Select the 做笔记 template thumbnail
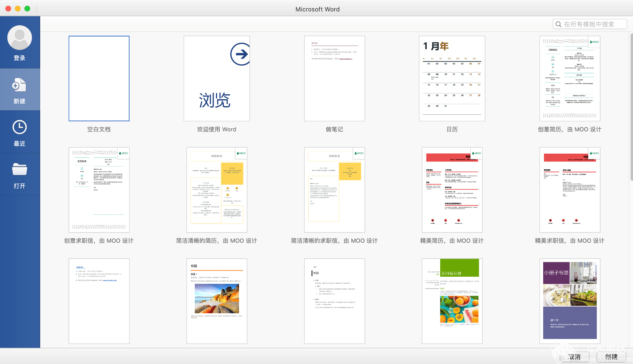Image resolution: width=633 pixels, height=364 pixels. (x=335, y=78)
